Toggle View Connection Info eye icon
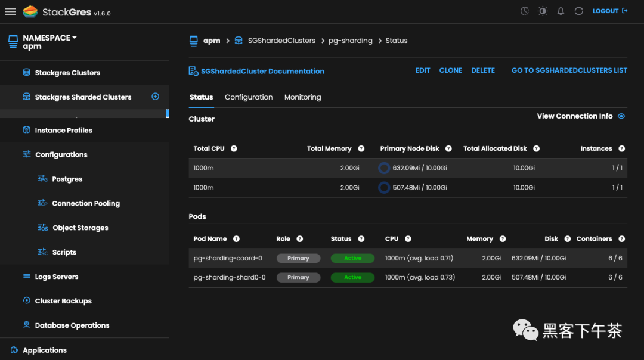This screenshot has width=644, height=360. [621, 116]
